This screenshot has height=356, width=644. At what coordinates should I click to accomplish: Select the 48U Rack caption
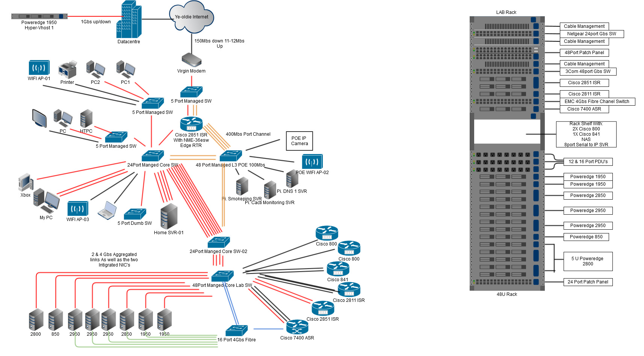tap(507, 294)
